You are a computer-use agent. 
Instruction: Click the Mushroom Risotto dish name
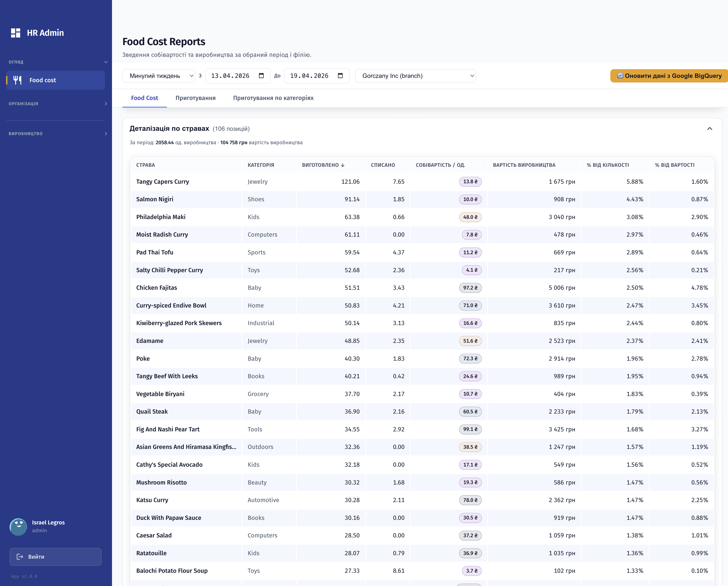161,482
